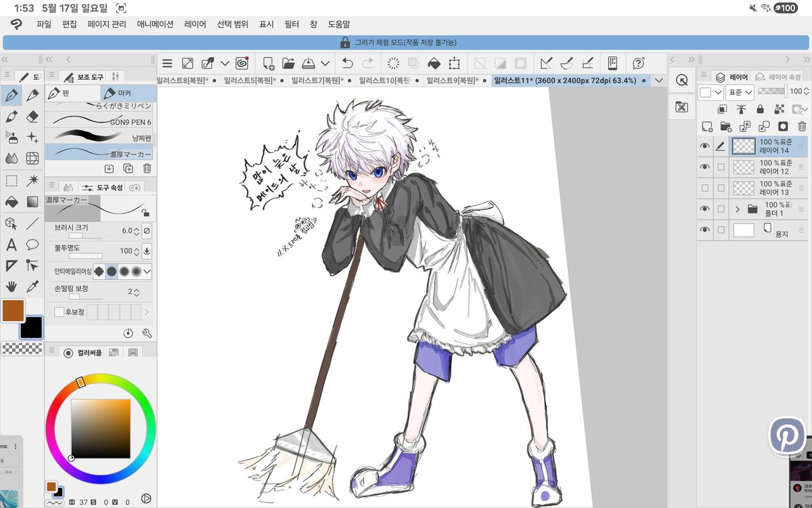This screenshot has height=508, width=812.
Task: Click the Undo arrow in command bar
Action: pyautogui.click(x=347, y=63)
